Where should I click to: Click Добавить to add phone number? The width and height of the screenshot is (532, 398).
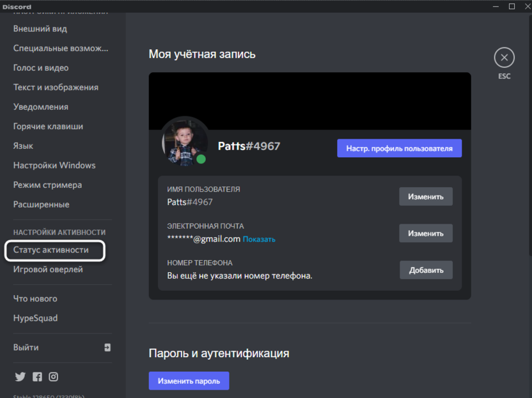(426, 270)
